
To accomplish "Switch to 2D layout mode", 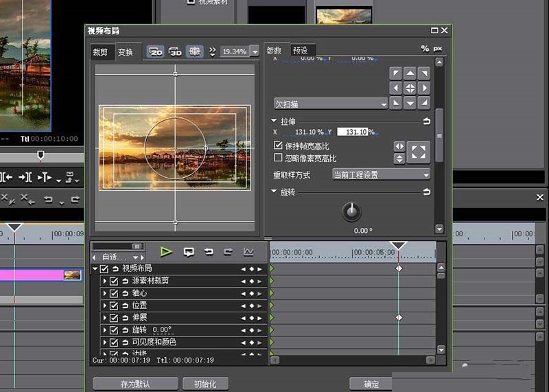I will pos(156,51).
